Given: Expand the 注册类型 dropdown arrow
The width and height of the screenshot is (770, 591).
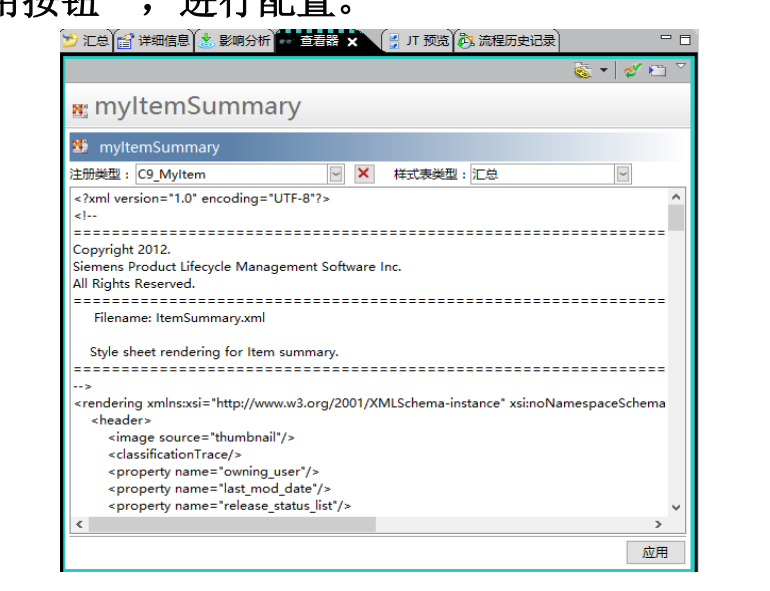Looking at the screenshot, I should point(336,174).
